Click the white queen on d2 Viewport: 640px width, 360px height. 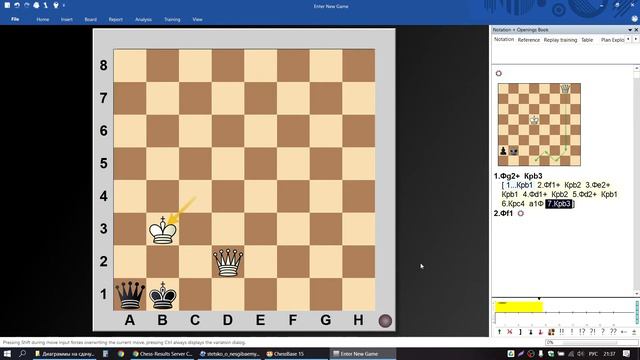[228, 262]
